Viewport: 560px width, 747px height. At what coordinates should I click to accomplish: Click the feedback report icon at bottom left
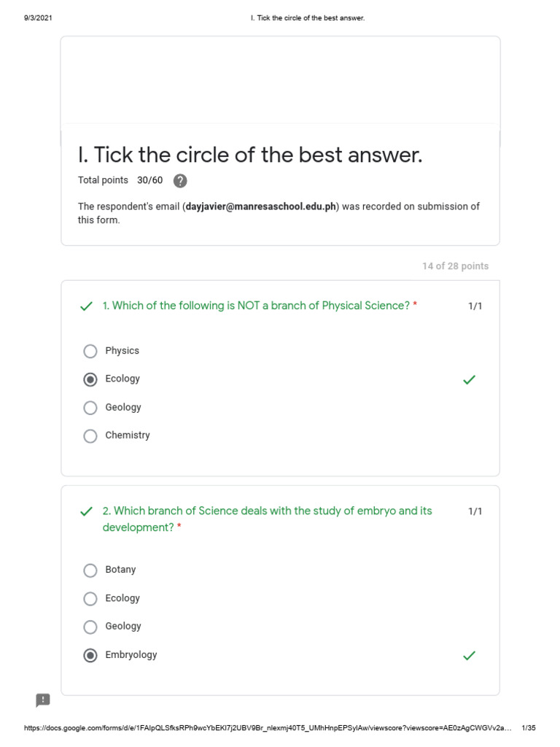pos(43,700)
